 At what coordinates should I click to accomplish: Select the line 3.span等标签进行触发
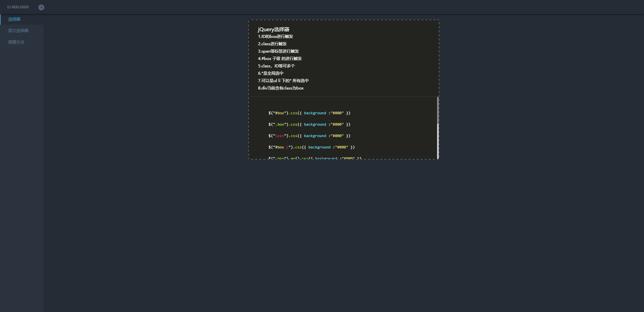[x=278, y=51]
